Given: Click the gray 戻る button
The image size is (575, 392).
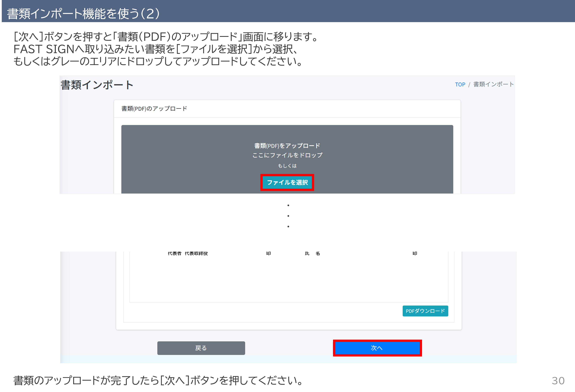Looking at the screenshot, I should [x=201, y=348].
